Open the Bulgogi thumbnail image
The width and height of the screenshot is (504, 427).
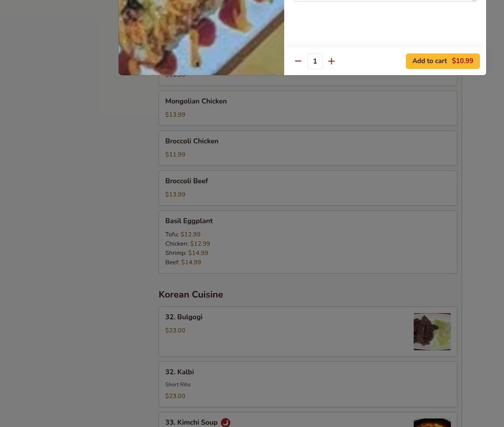tap(432, 332)
